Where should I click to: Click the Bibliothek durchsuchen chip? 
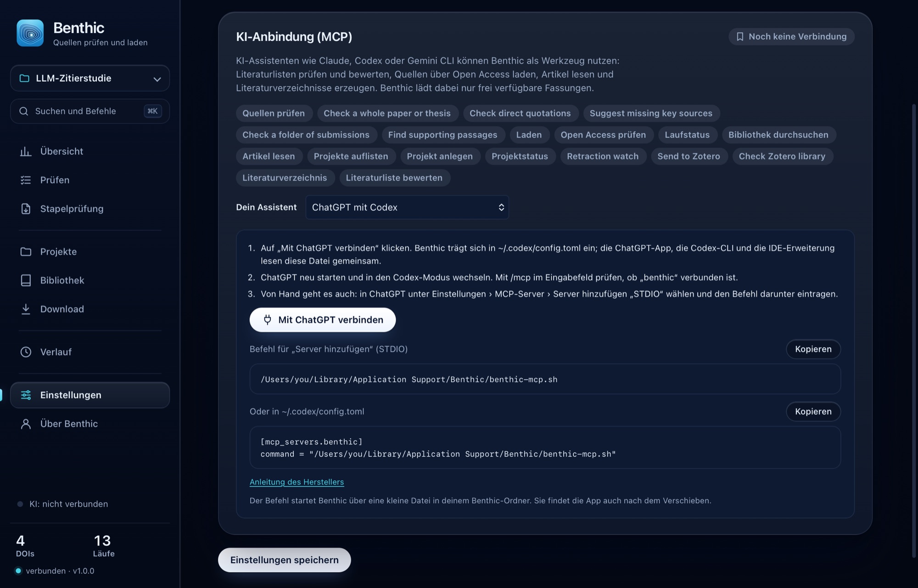click(778, 135)
